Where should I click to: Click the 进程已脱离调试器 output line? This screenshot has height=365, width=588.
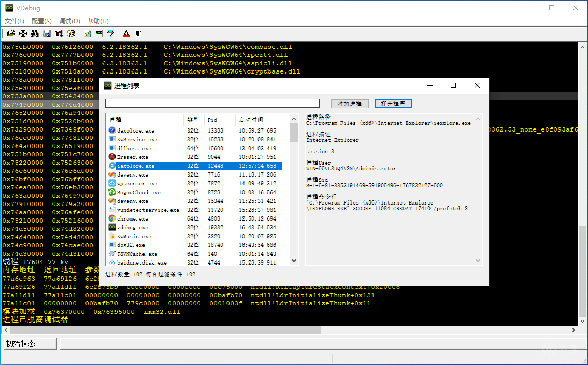pyautogui.click(x=35, y=319)
